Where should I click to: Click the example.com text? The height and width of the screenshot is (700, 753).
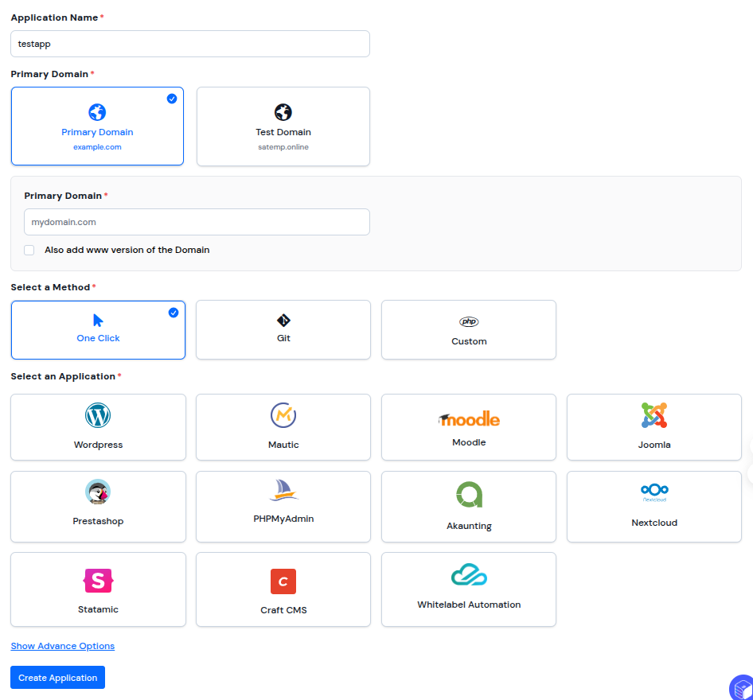tap(97, 147)
